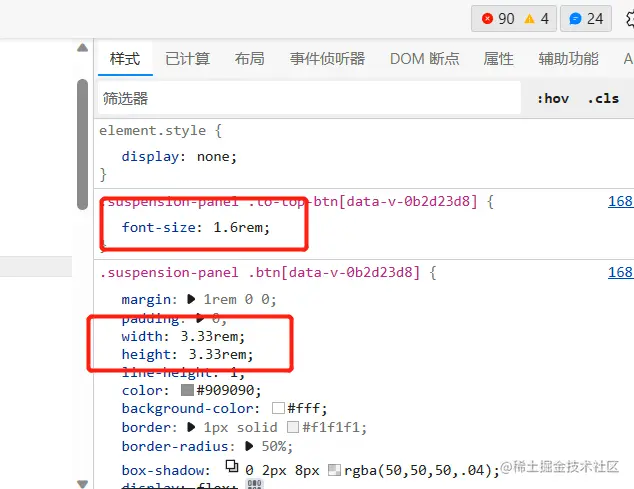Edit the border-radius 50% value
This screenshot has width=634, height=489.
(273, 447)
